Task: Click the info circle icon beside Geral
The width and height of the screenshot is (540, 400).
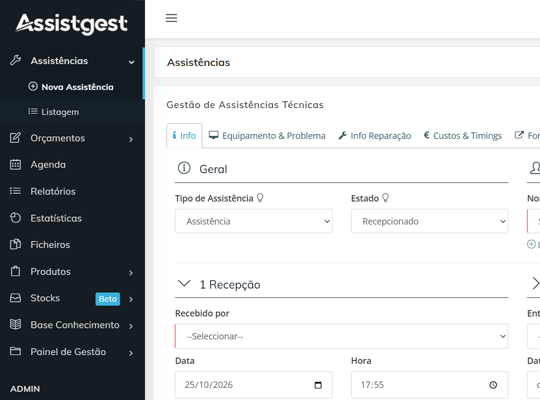Action: (184, 168)
